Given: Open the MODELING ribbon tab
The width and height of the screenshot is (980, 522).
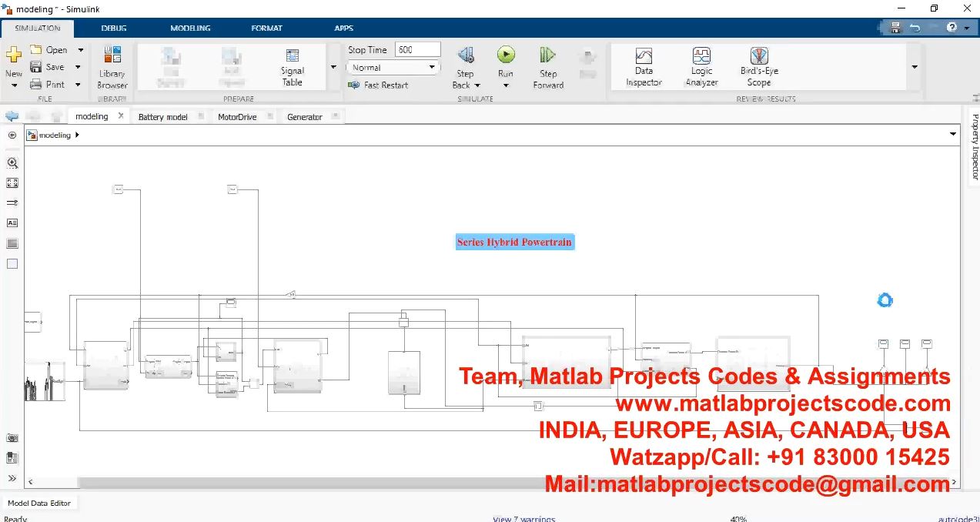Looking at the screenshot, I should point(190,28).
